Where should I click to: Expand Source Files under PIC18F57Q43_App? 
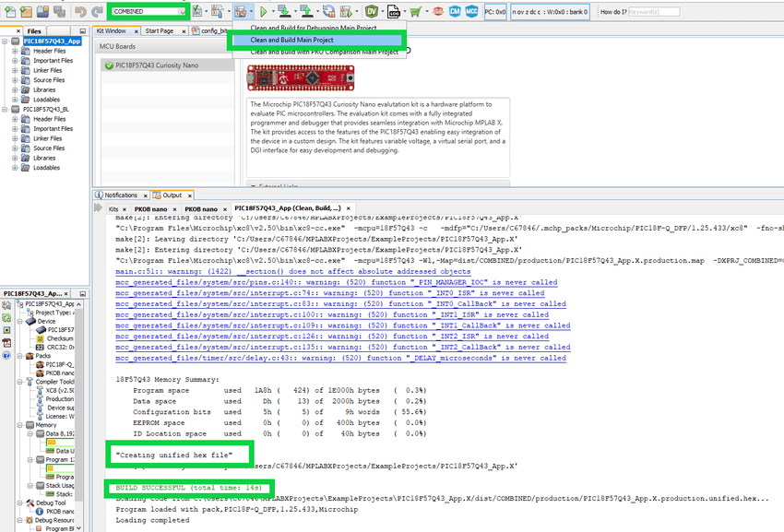(15, 80)
